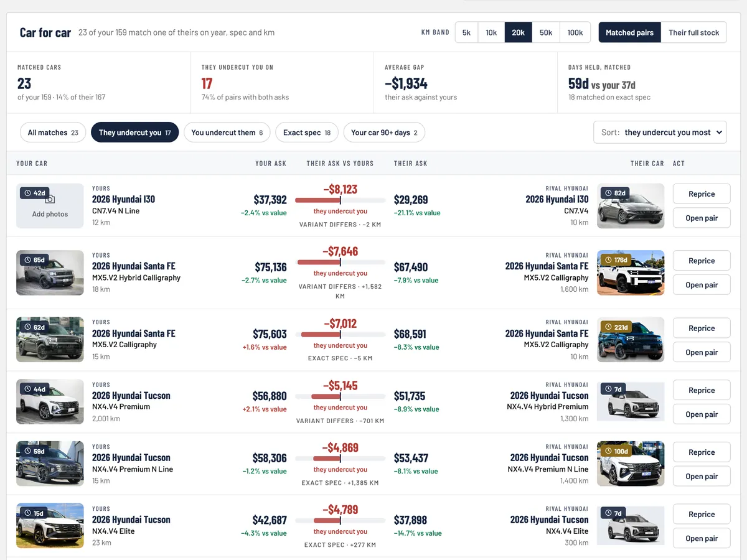747x560 pixels.
Task: Click the 62d clock badge on your Santa FE
Action: pos(34,327)
